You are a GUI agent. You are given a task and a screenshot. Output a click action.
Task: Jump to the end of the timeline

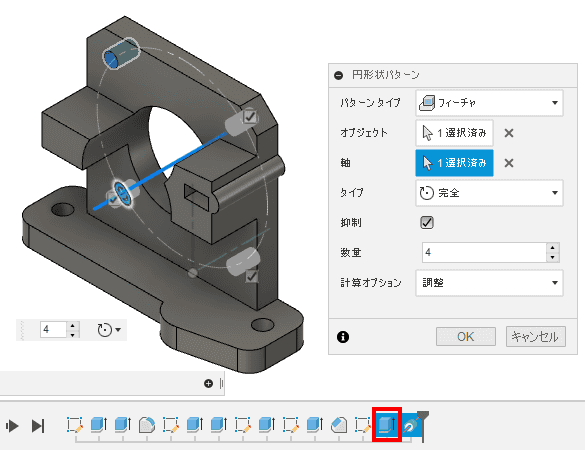(x=38, y=426)
